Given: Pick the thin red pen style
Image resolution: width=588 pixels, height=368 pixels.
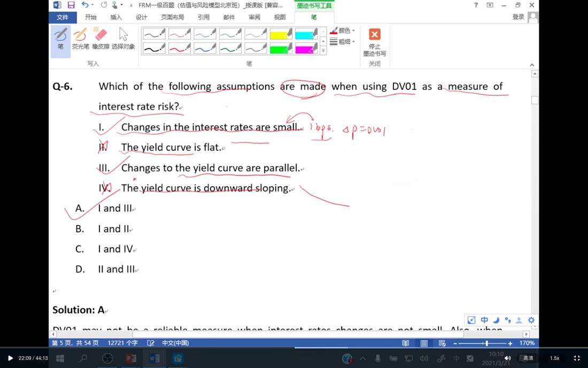Looking at the screenshot, I should click(180, 34).
